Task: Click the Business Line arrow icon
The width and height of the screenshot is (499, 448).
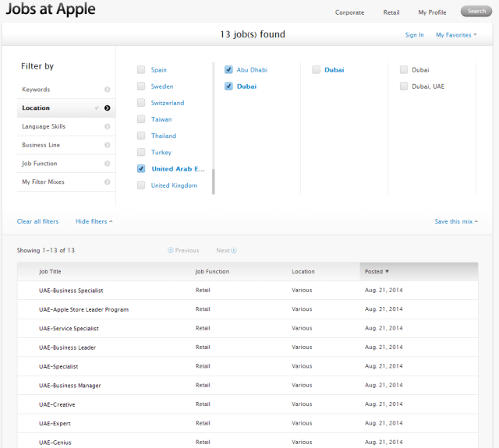Action: (108, 145)
